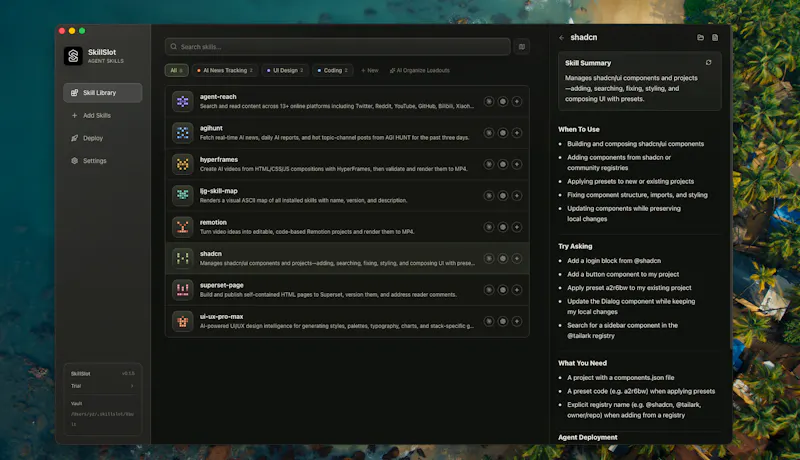Click the middle circular agent icon on superset-page row
The image size is (800, 460).
pos(503,290)
